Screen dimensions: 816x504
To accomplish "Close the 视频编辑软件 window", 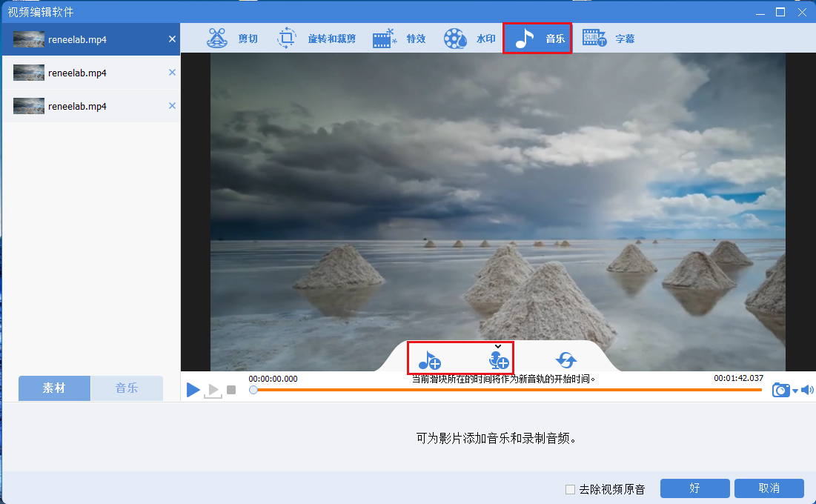I will (x=802, y=12).
